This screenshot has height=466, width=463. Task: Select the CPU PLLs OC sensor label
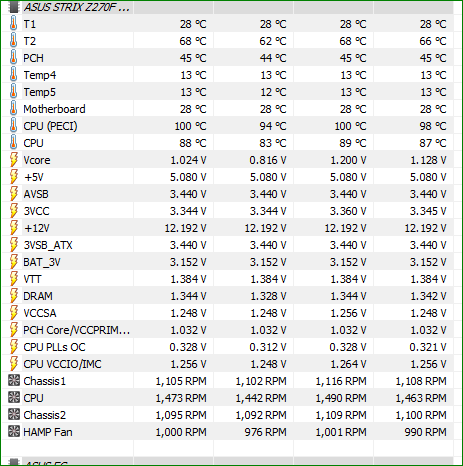coord(54,347)
